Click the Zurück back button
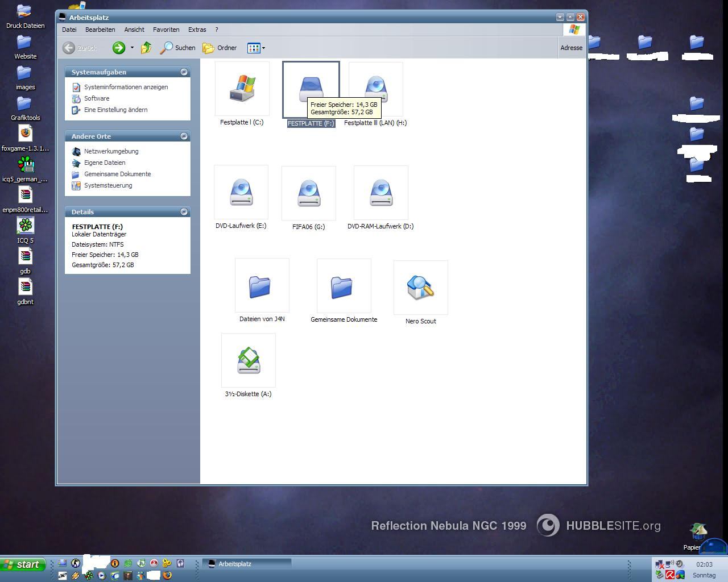 [80, 48]
